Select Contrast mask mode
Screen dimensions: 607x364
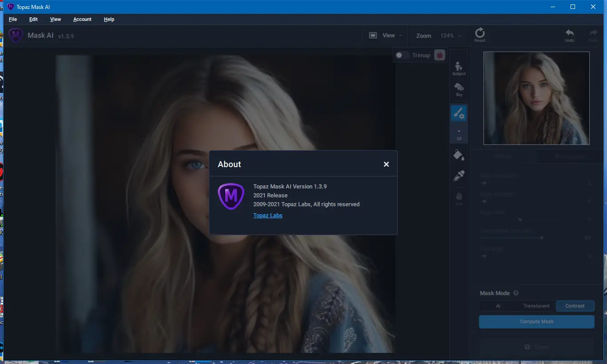(x=575, y=306)
